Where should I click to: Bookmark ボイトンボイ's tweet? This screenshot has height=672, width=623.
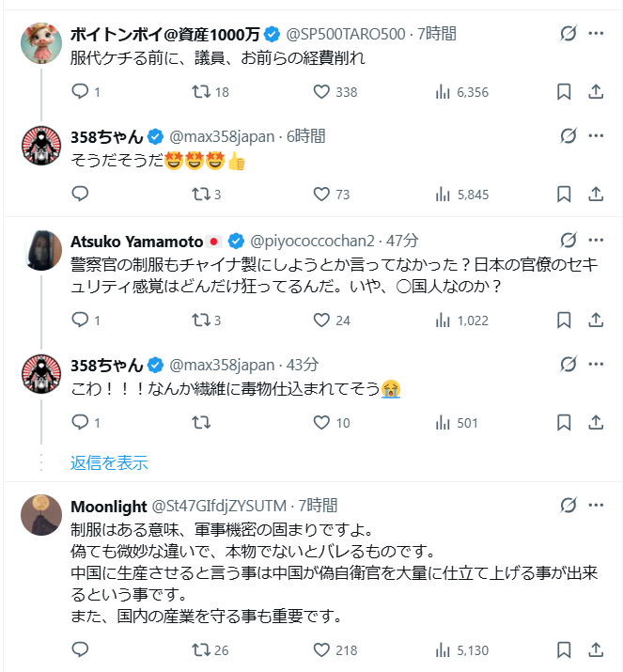(564, 91)
